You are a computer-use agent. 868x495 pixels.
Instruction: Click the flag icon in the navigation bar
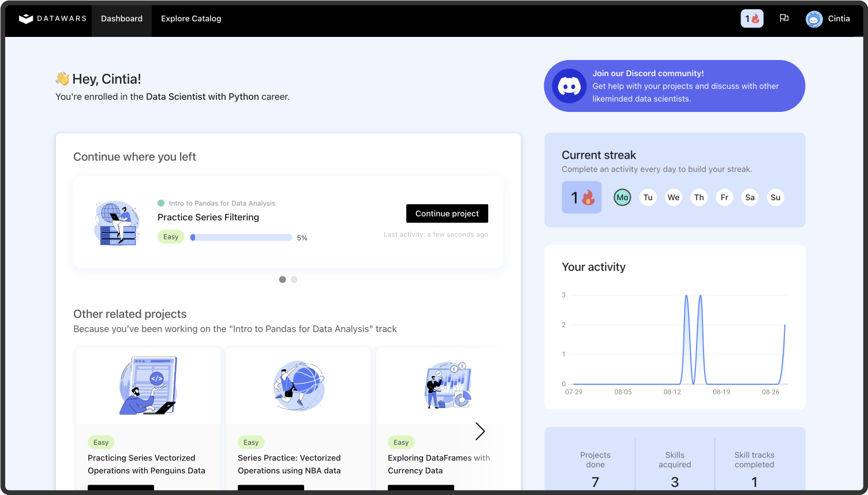point(784,18)
